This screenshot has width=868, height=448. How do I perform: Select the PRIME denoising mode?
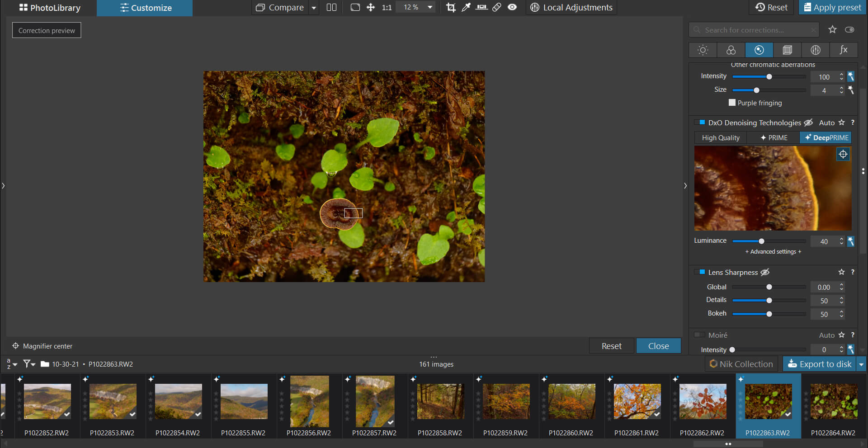pyautogui.click(x=774, y=138)
